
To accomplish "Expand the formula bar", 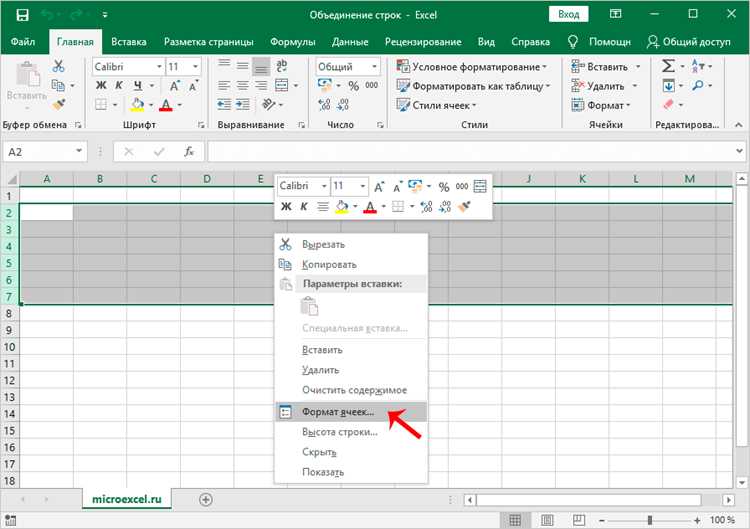I will (x=739, y=151).
